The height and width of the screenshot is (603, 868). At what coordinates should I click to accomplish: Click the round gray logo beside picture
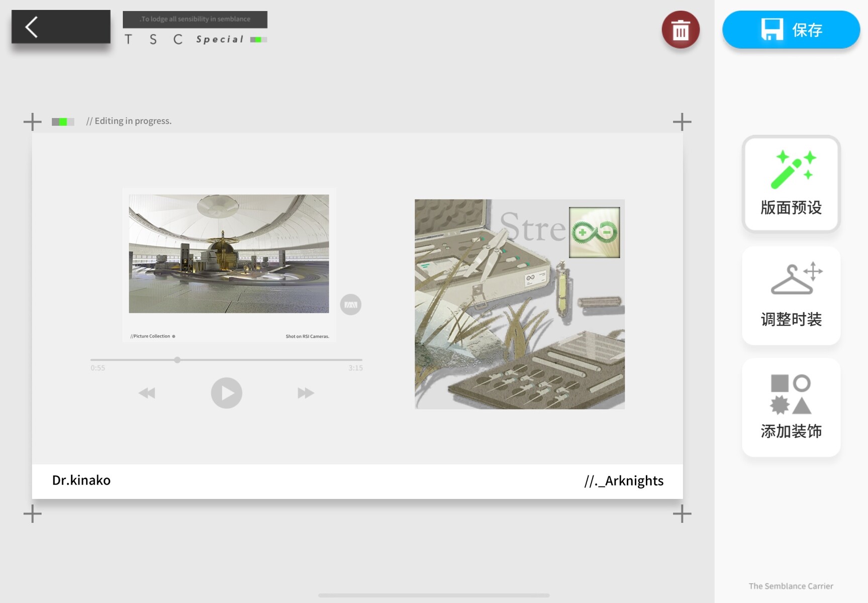click(x=350, y=305)
